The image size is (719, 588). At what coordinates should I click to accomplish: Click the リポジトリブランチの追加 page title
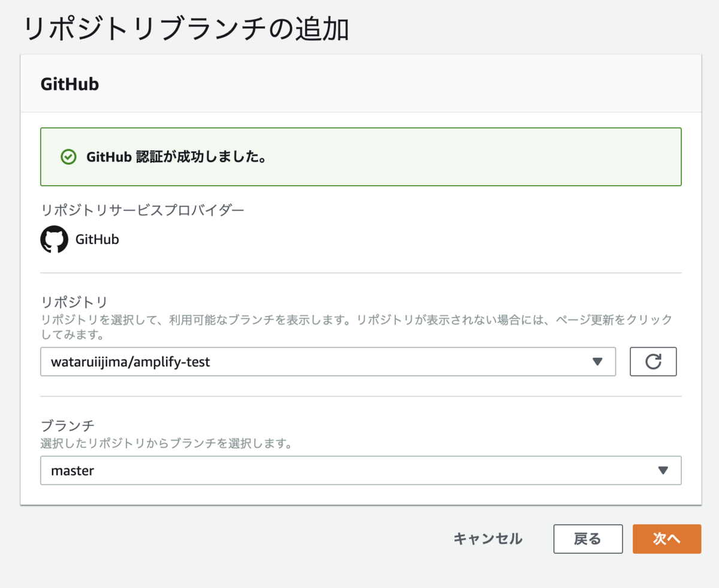tap(186, 29)
